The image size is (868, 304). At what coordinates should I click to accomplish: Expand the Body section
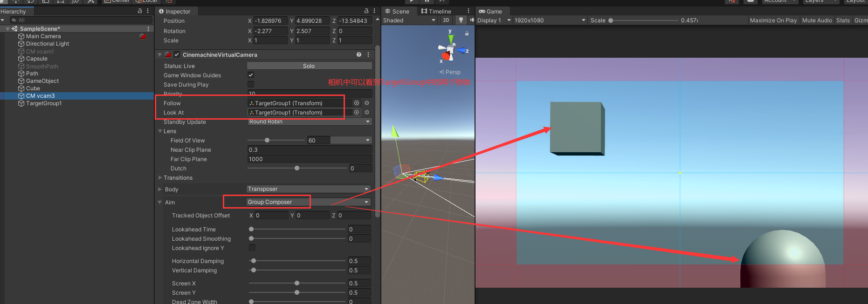[x=160, y=189]
